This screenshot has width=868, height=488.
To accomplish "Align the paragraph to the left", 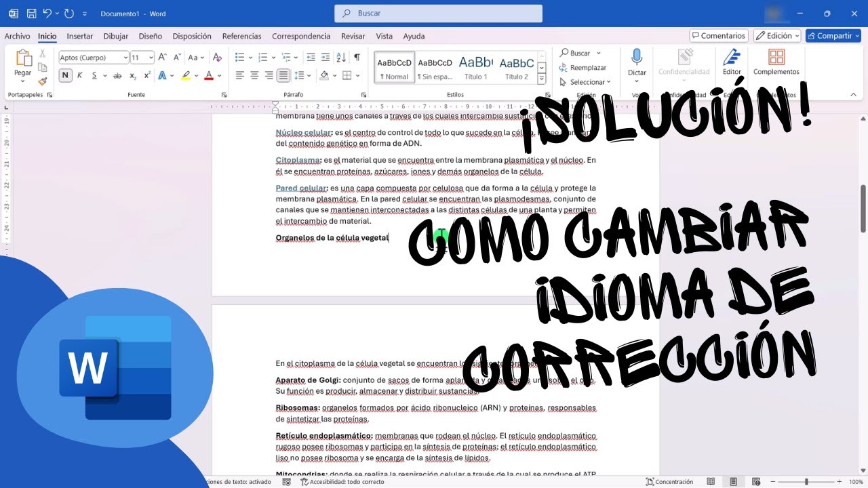I will pos(240,76).
